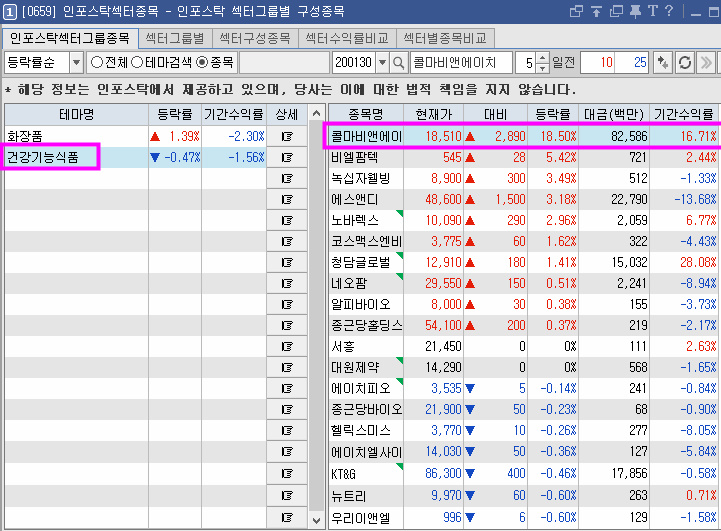Select stock 종근당홀딩스 in list
This screenshot has width=721, height=531.
(x=523, y=325)
